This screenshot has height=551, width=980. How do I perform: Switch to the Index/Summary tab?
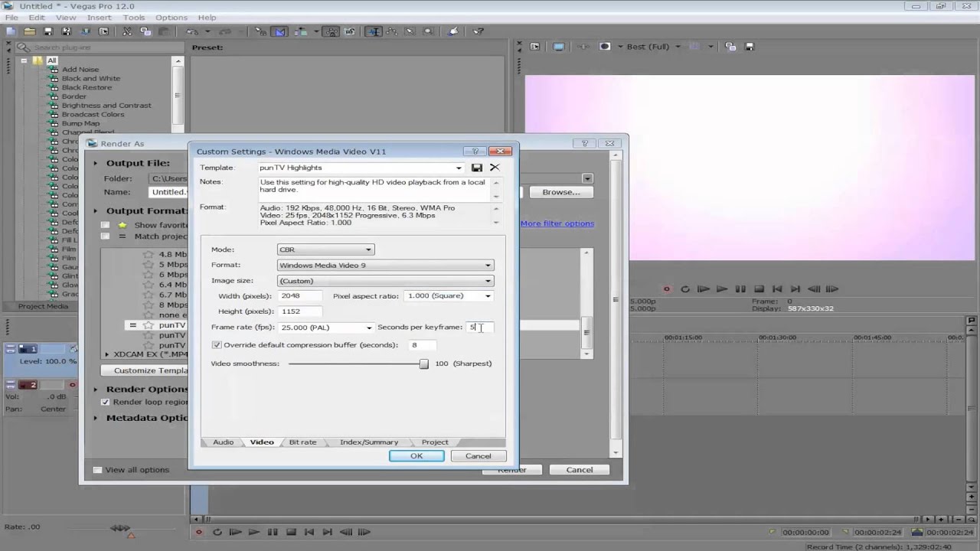369,442
